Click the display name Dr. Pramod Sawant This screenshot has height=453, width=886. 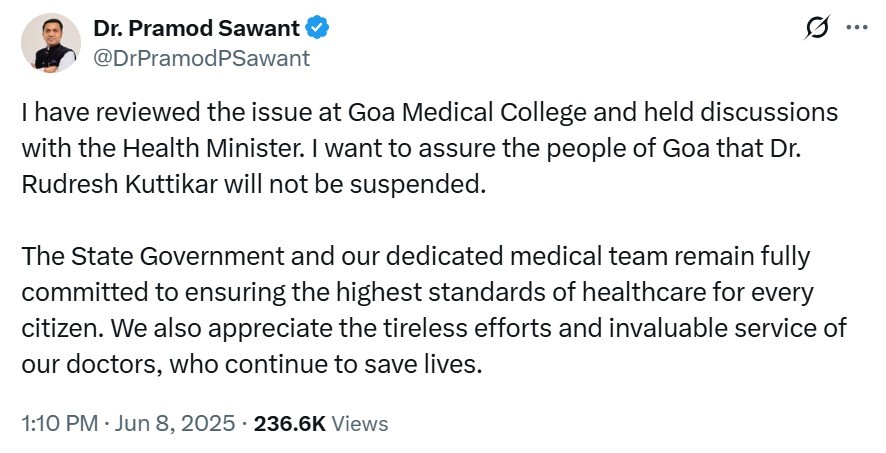pos(196,29)
